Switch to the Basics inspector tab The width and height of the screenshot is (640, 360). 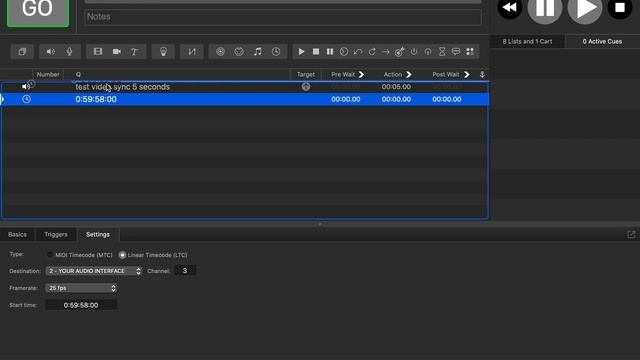point(17,234)
